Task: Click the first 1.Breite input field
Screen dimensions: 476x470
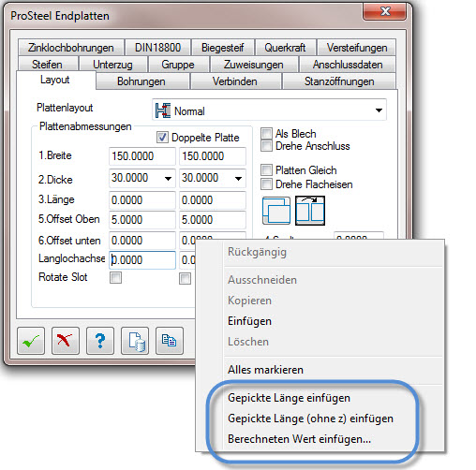Action: 142,156
